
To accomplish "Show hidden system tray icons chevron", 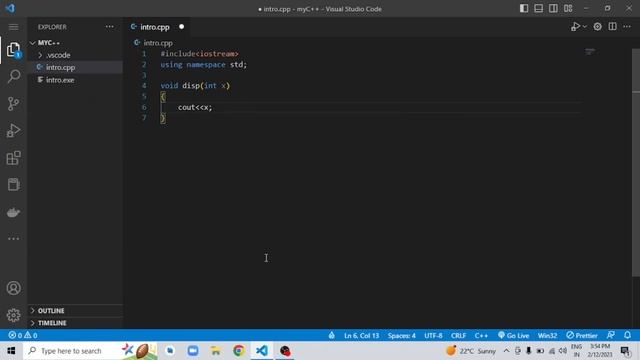I will tap(506, 351).
